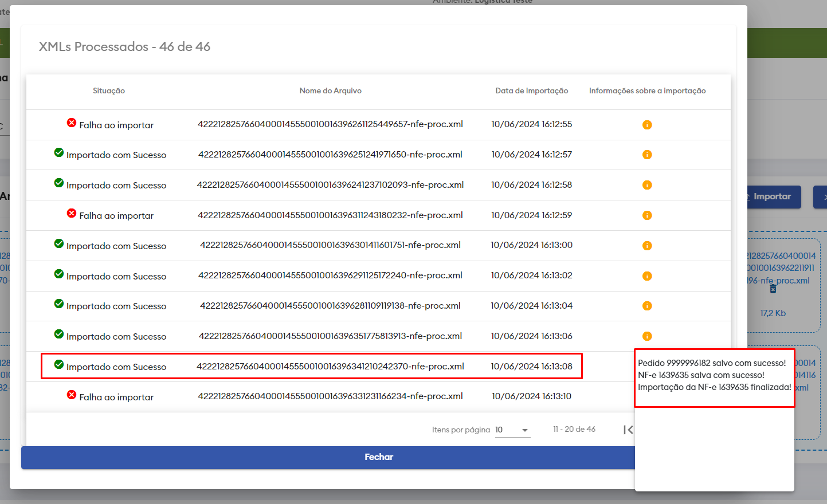View import information for 16:13:00 row

[x=647, y=246]
